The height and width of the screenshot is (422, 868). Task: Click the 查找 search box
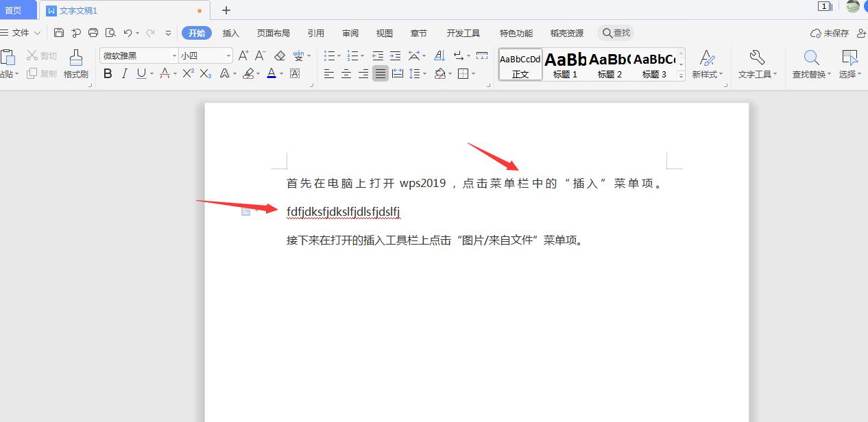616,33
